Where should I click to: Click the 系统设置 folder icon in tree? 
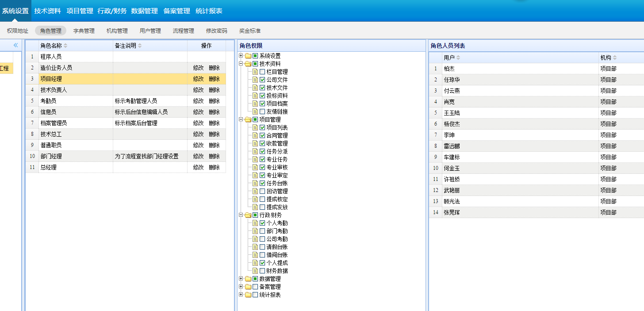[x=248, y=56]
